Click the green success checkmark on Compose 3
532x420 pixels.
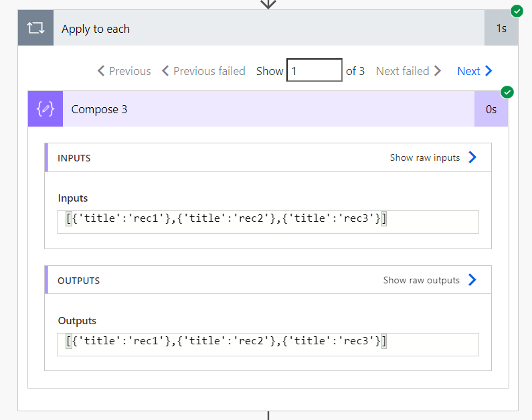pyautogui.click(x=507, y=92)
